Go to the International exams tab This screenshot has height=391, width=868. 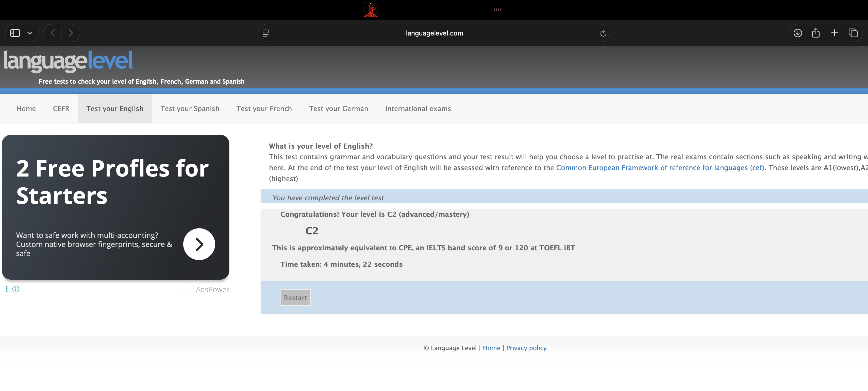click(418, 109)
